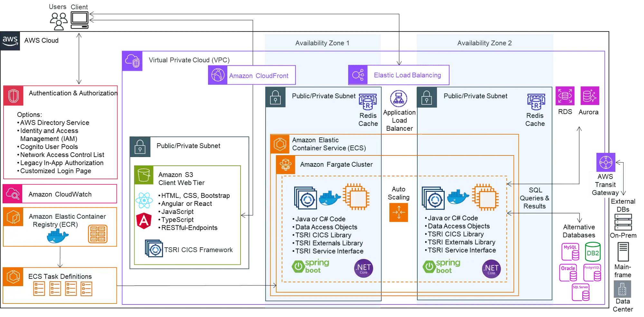The width and height of the screenshot is (644, 317).
Task: Click the Elastic Load Balancing icon
Action: [358, 75]
